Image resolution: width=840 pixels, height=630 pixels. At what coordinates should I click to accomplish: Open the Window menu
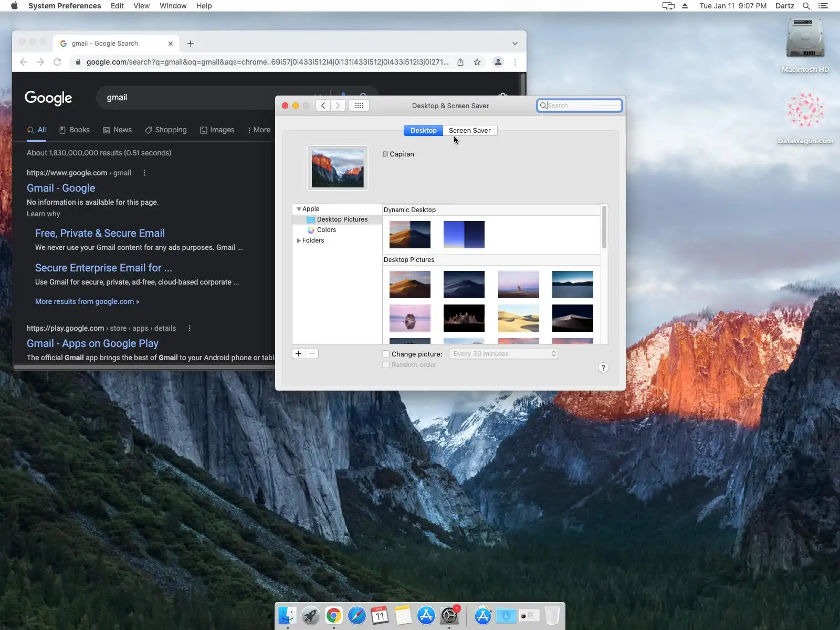click(173, 6)
